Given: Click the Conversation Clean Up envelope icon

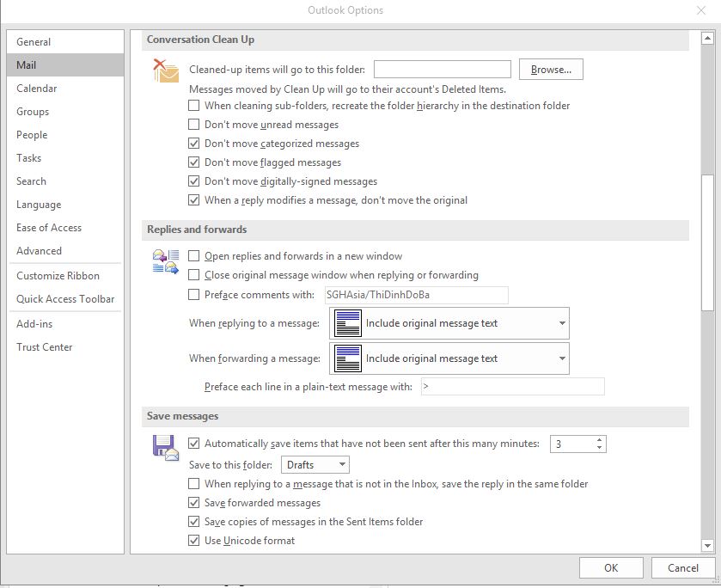Looking at the screenshot, I should point(166,70).
